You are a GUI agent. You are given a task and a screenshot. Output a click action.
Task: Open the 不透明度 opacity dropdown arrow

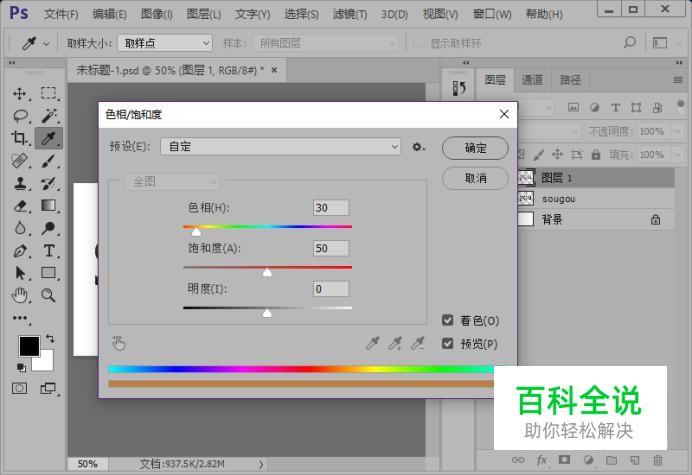click(x=677, y=132)
